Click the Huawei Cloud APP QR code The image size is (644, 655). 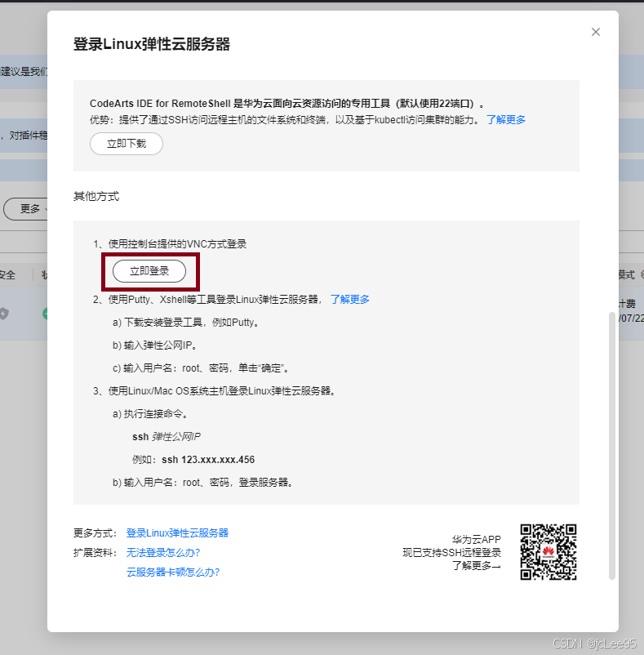(x=549, y=552)
